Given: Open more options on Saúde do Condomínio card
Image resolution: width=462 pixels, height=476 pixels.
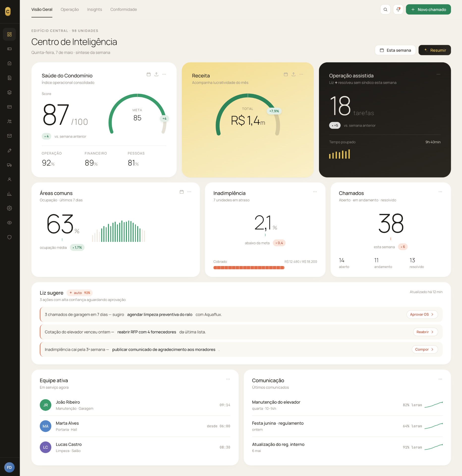Looking at the screenshot, I should pyautogui.click(x=164, y=74).
